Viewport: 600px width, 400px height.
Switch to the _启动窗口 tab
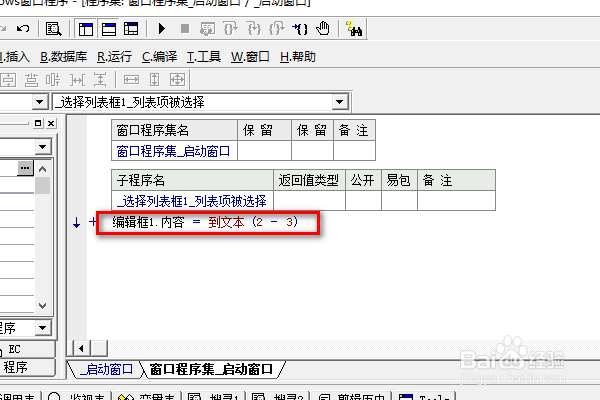pos(107,369)
